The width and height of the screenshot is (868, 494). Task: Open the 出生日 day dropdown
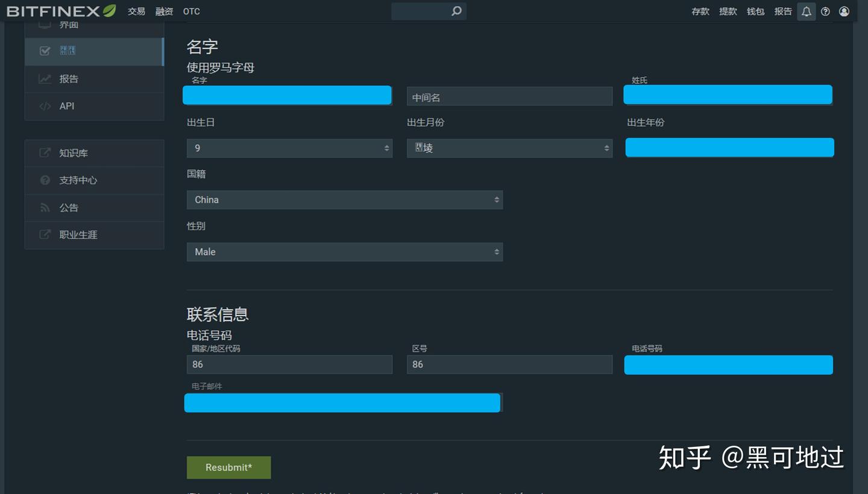pyautogui.click(x=289, y=148)
